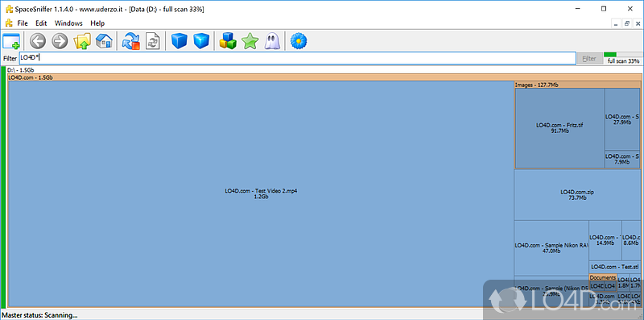
Task: Open the File menu
Action: click(23, 23)
